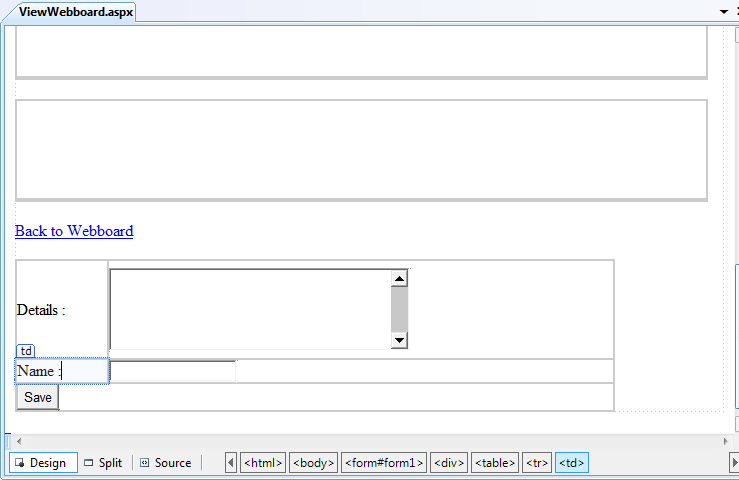The image size is (739, 480).
Task: Select the highlighted <td> tag in breadcrumb
Action: coord(572,463)
